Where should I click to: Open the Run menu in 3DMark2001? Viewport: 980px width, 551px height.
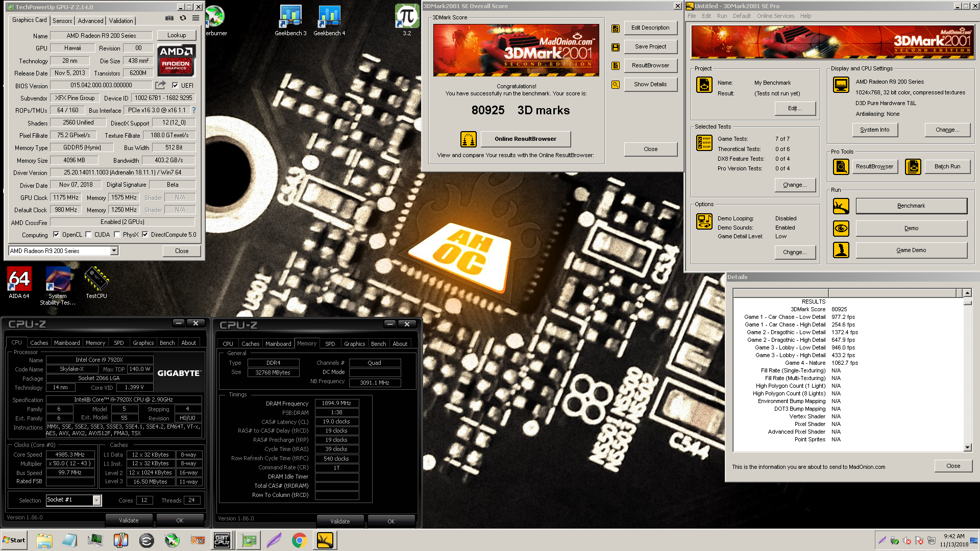pos(722,16)
